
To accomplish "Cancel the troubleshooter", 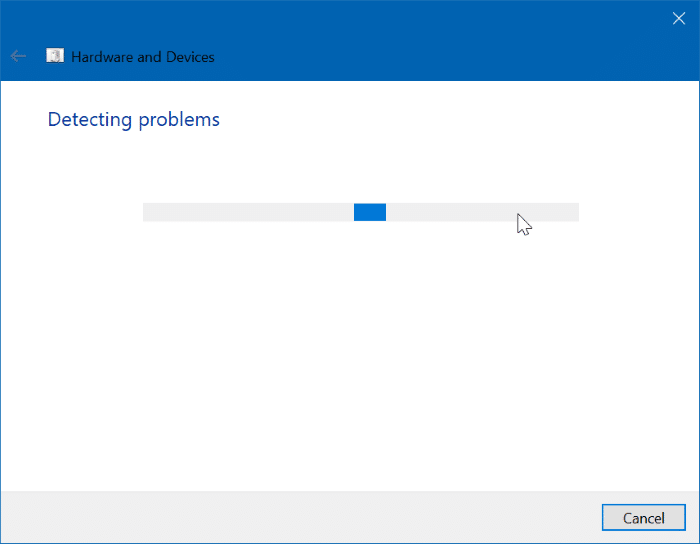I will click(x=643, y=518).
